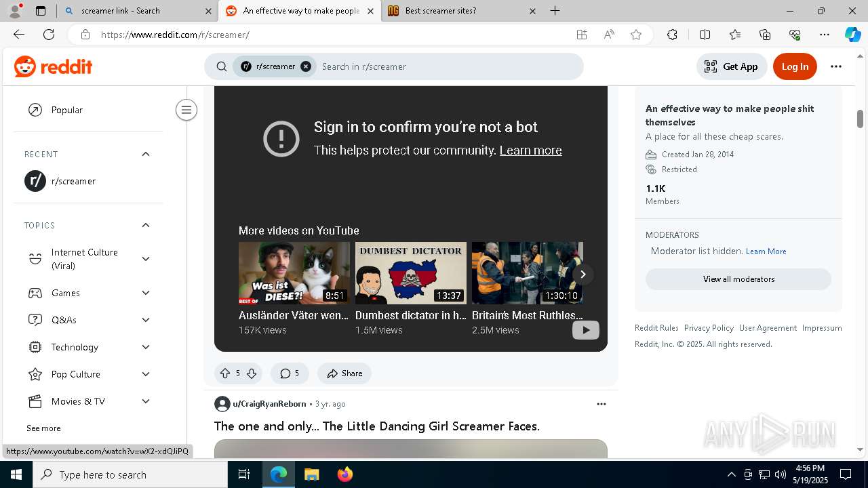This screenshot has width=868, height=488.
Task: Open the Favorites list
Action: pyautogui.click(x=735, y=35)
